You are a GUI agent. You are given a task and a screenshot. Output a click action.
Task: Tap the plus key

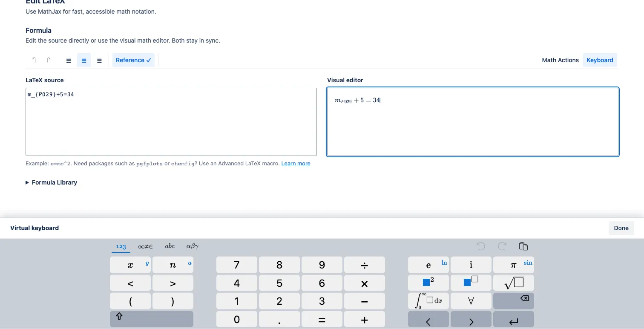point(364,320)
